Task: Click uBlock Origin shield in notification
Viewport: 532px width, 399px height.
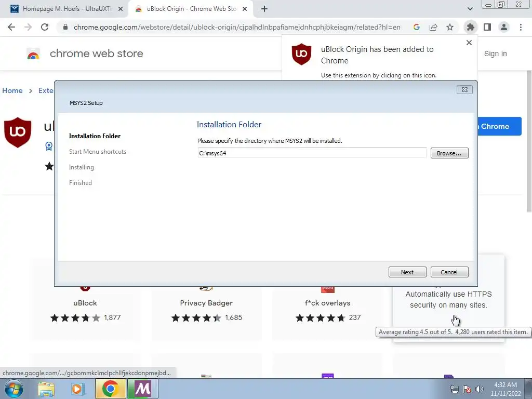Action: pos(301,54)
